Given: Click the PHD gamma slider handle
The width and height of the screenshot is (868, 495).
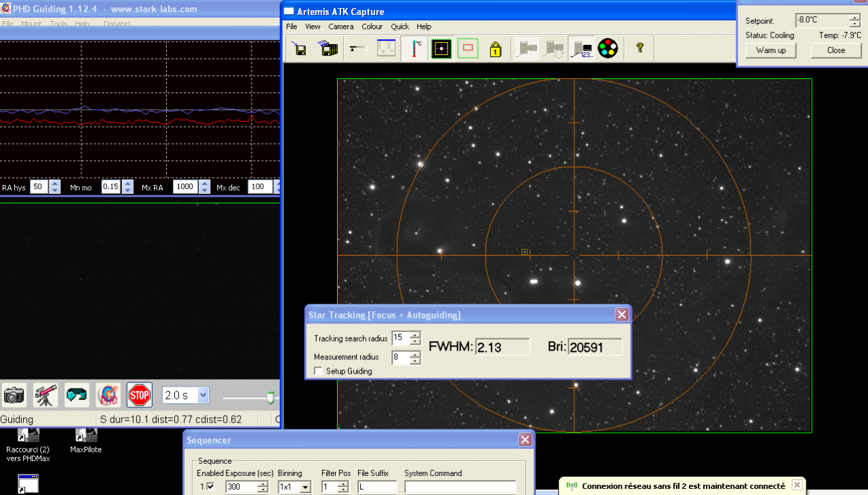Looking at the screenshot, I should (x=271, y=397).
